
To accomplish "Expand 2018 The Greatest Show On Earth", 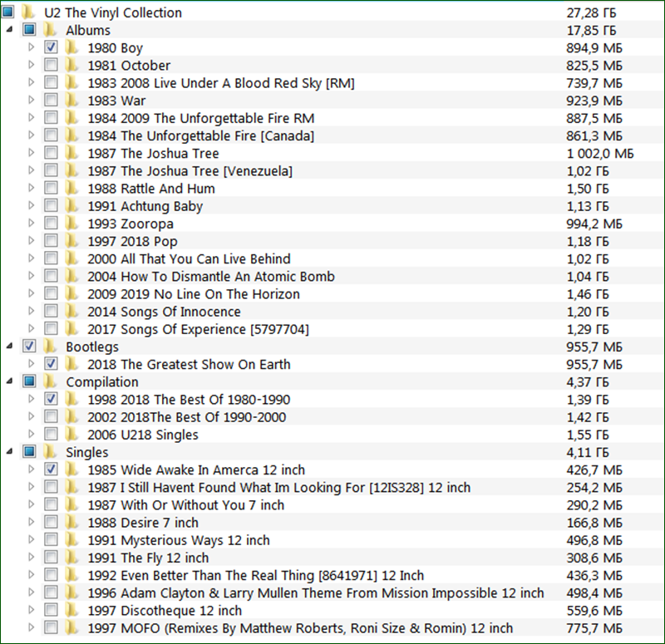I will pos(32,364).
